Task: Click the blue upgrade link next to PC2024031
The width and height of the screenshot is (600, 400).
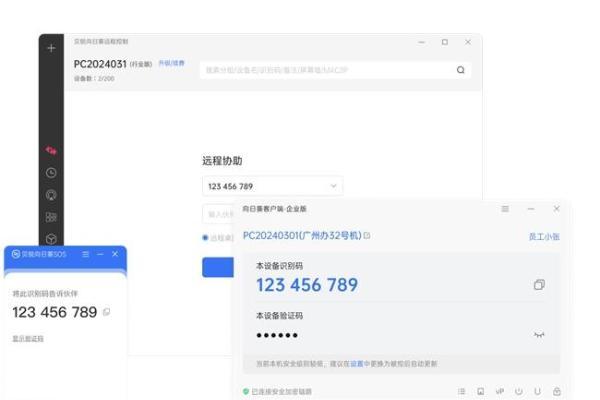Action: click(171, 63)
